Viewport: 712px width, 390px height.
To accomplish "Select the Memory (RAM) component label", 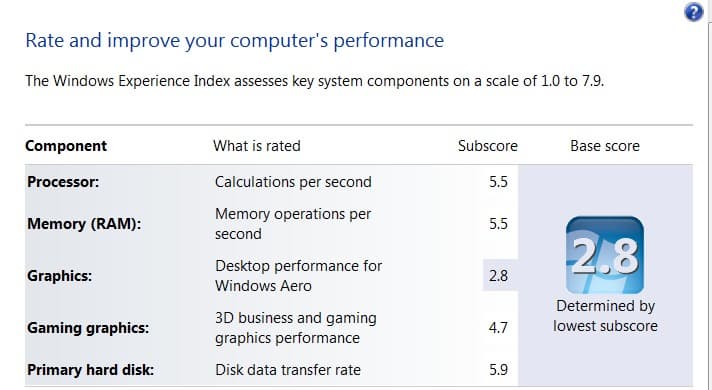I will [x=84, y=224].
